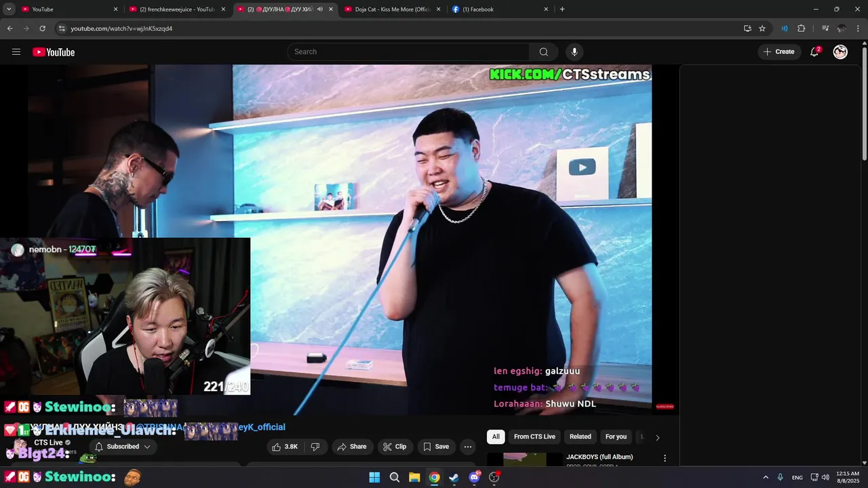Open the Chrome profile avatar
Viewport: 868px width, 488px height.
point(842,28)
